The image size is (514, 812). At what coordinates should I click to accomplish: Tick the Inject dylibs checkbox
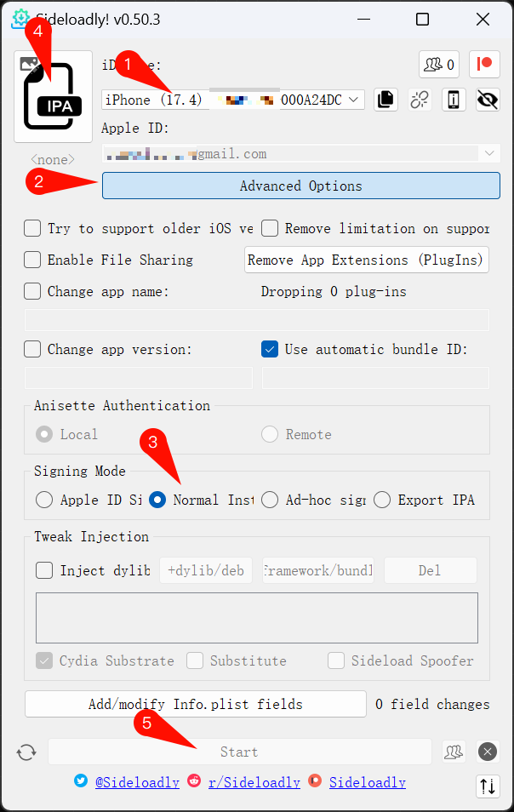pyautogui.click(x=44, y=570)
